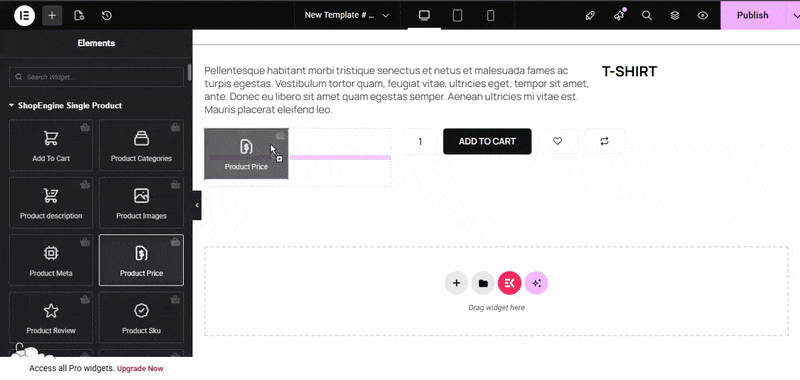This screenshot has width=800, height=380.
Task: Select the Product Price widget in panel
Action: coord(141,260)
